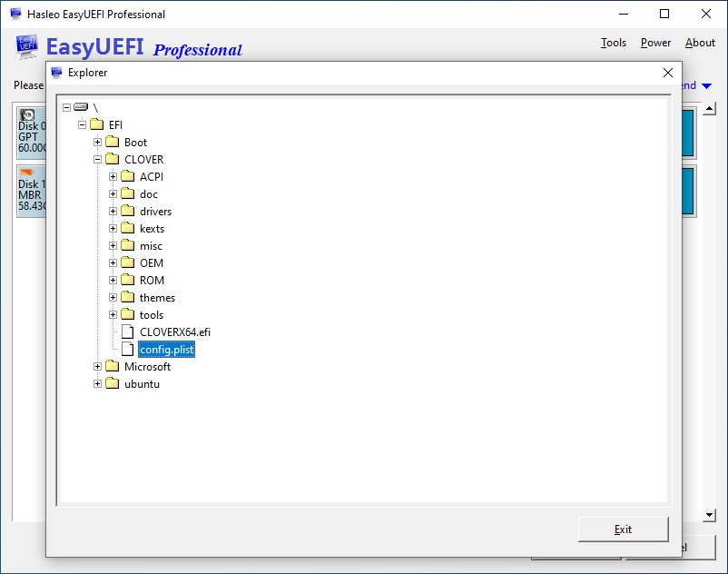This screenshot has height=574, width=728.
Task: Select the 'kexts' folder label
Action: tap(152, 229)
